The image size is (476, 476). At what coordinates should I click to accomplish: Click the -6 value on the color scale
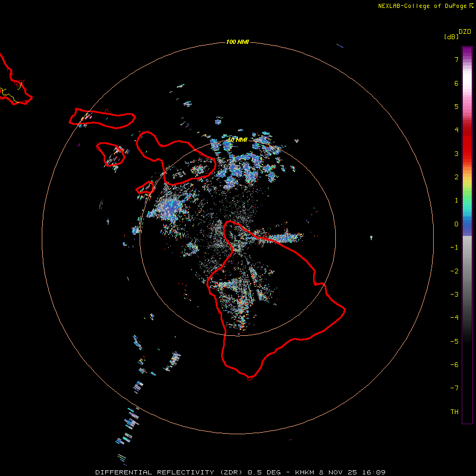454,365
